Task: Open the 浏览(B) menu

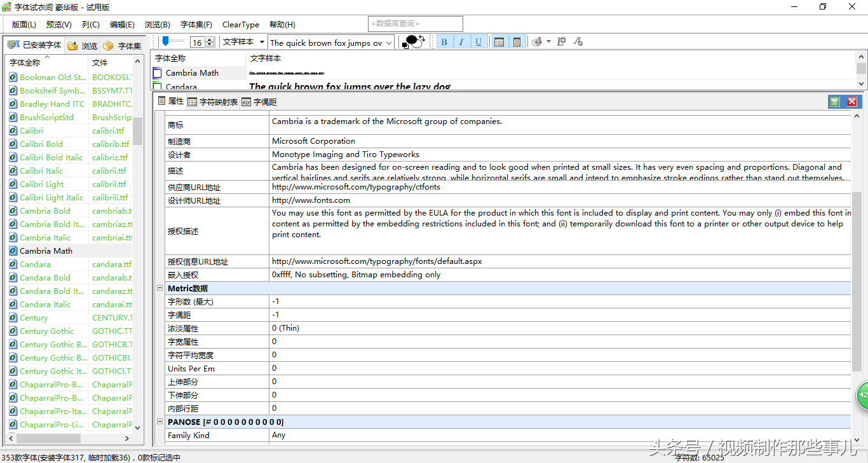Action: coord(158,24)
